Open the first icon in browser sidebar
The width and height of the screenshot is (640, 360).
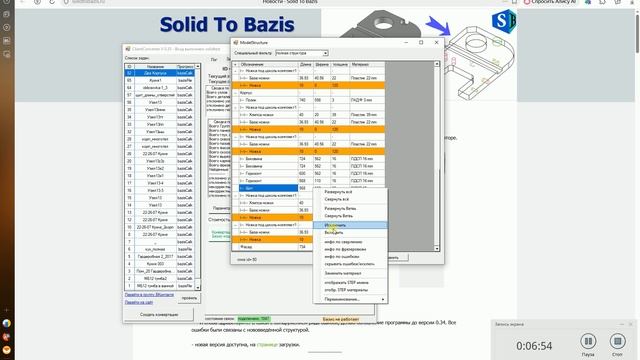click(7, 14)
